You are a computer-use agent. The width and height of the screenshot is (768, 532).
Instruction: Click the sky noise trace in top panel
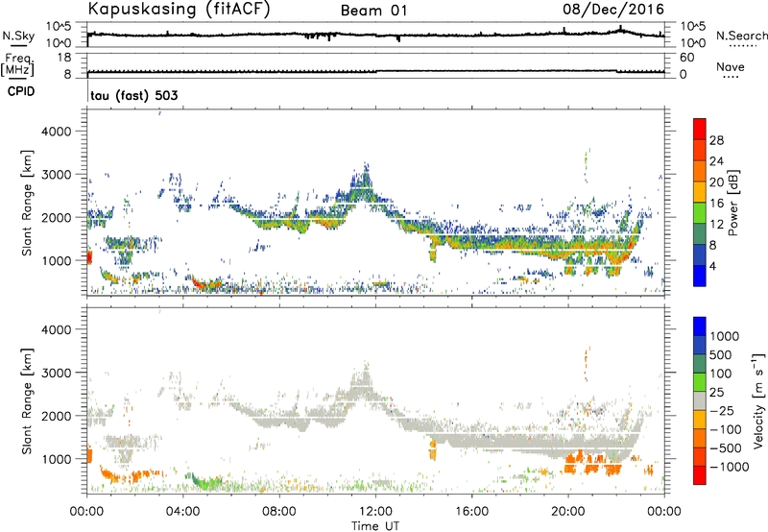[x=375, y=35]
